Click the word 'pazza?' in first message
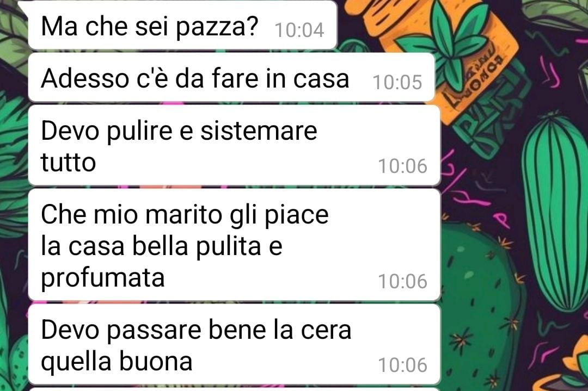Viewport: 588px width, 391px height. coord(217,27)
